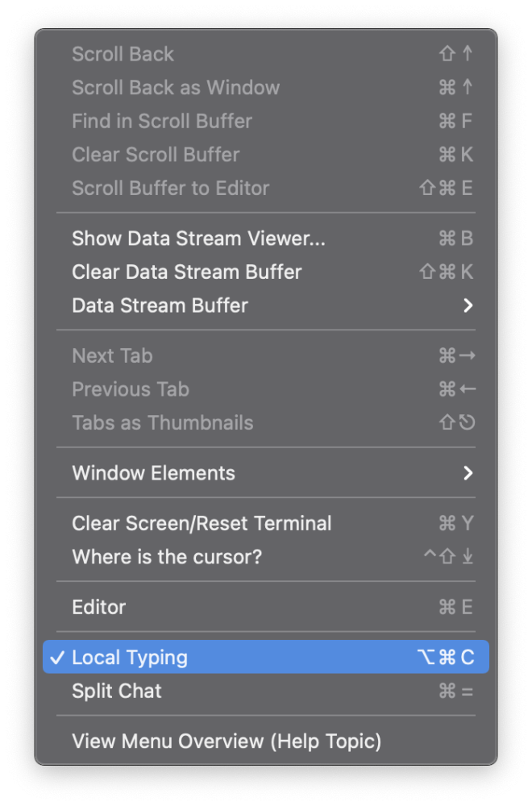
Task: Choose Scroll Buffer to Editor
Action: [x=170, y=189]
